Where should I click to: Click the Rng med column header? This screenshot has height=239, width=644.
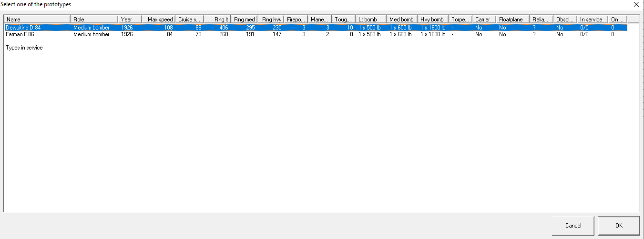245,20
